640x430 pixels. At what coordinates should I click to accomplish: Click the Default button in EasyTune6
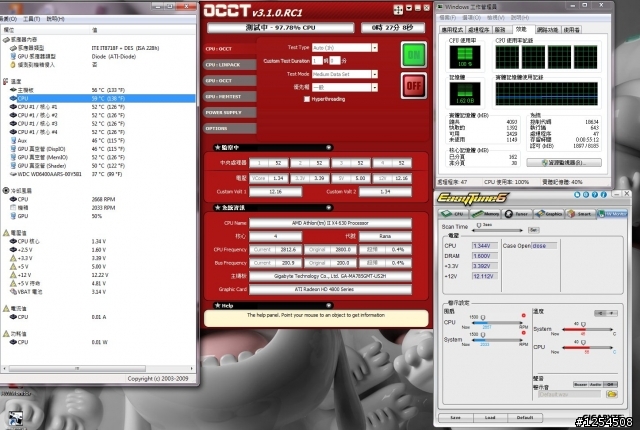tap(525, 418)
